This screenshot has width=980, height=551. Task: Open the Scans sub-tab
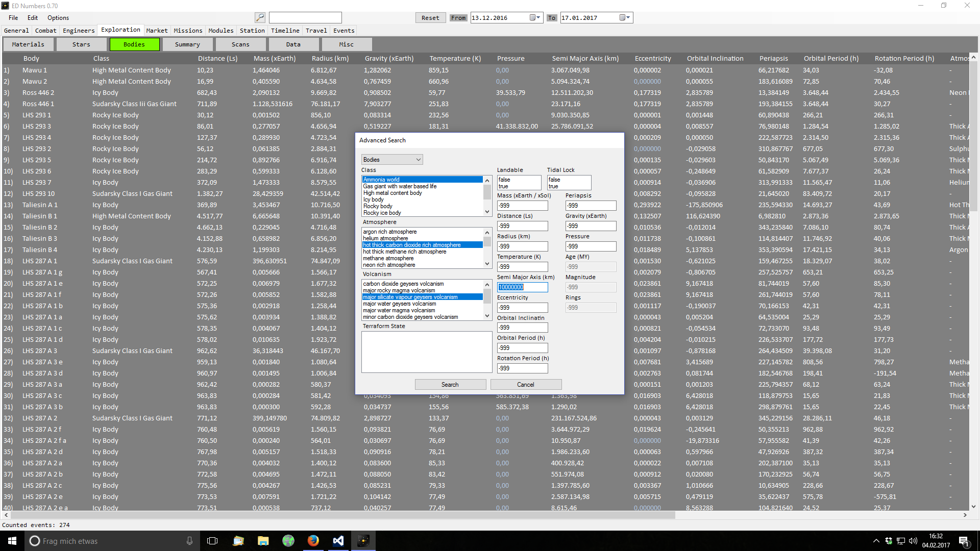tap(240, 44)
